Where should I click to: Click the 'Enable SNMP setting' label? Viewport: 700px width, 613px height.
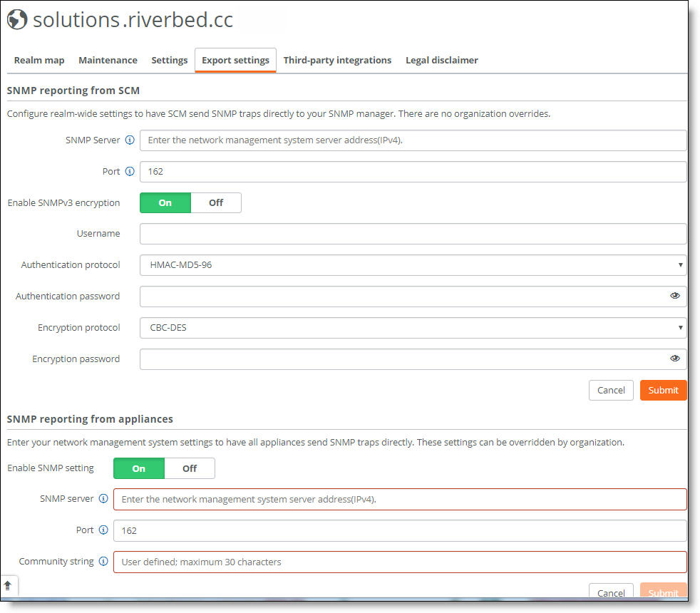point(51,468)
